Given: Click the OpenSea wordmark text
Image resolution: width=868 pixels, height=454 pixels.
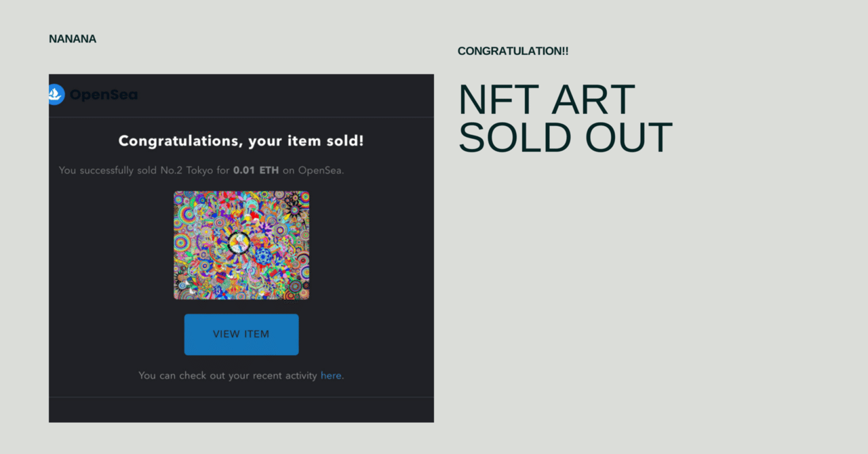Looking at the screenshot, I should 104,96.
